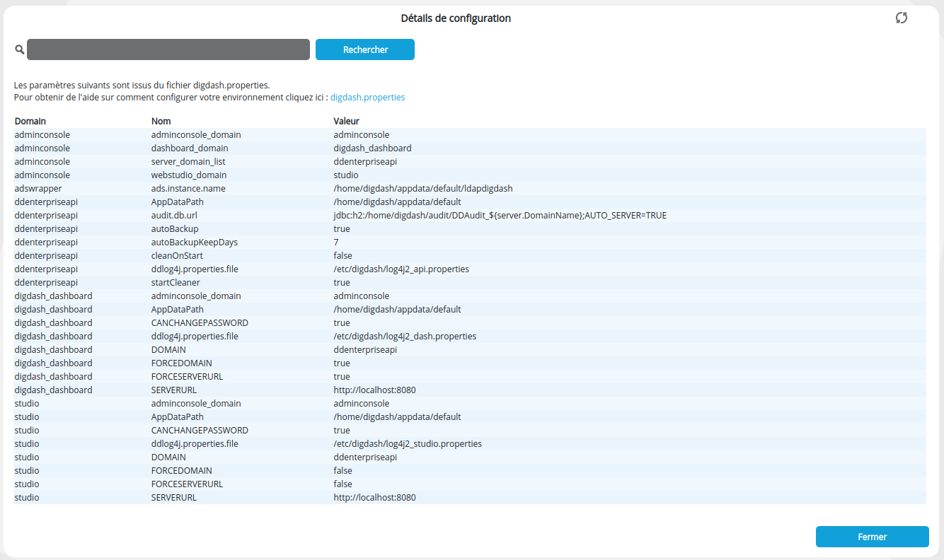Select the /etc/digdash/log4j2_studio.properties value
944x560 pixels.
(408, 444)
